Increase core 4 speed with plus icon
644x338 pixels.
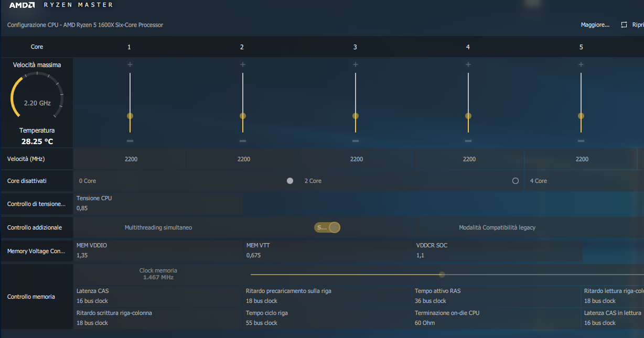(x=468, y=64)
